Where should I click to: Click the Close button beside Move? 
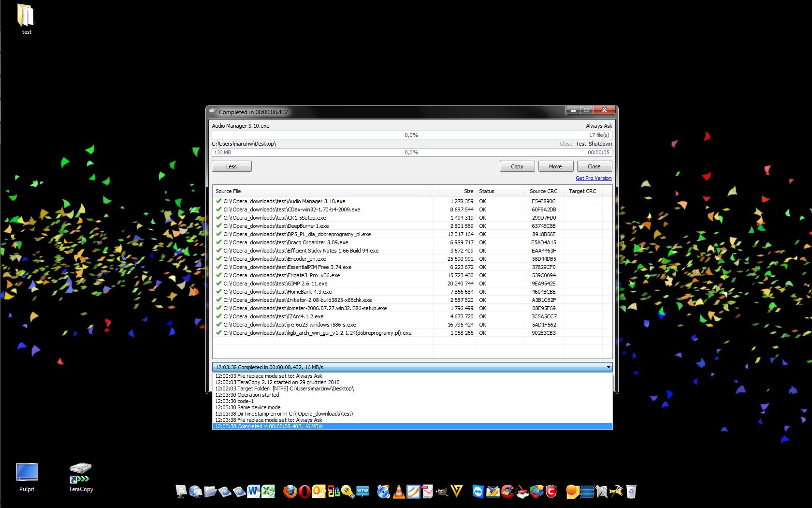[x=594, y=166]
